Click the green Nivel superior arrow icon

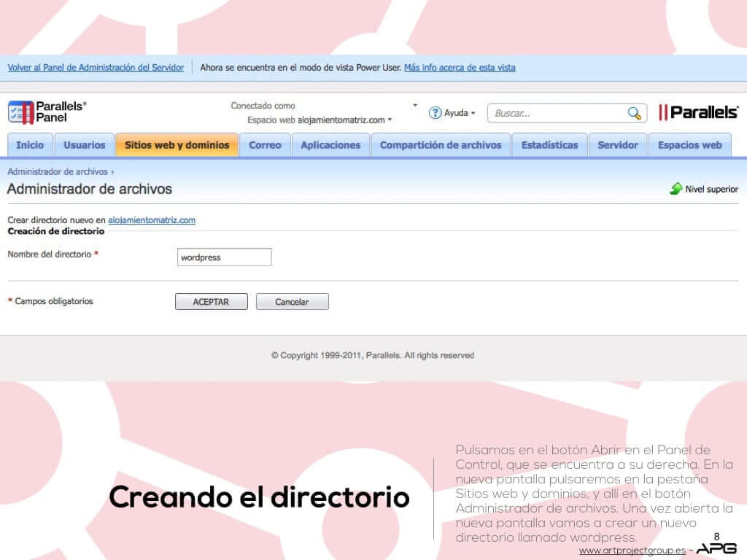coord(676,189)
